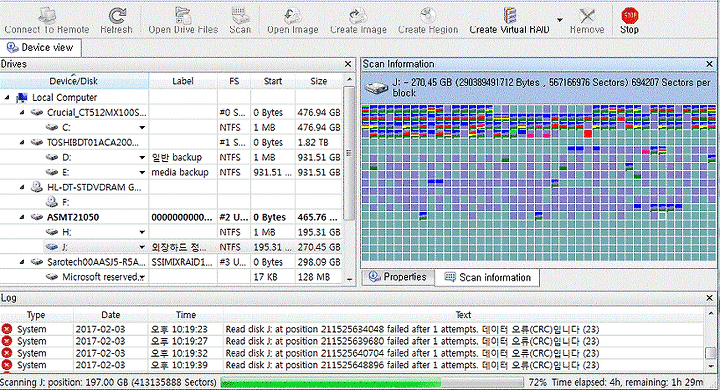
Task: Open dropdown arrow for drive D:
Action: [x=142, y=158]
